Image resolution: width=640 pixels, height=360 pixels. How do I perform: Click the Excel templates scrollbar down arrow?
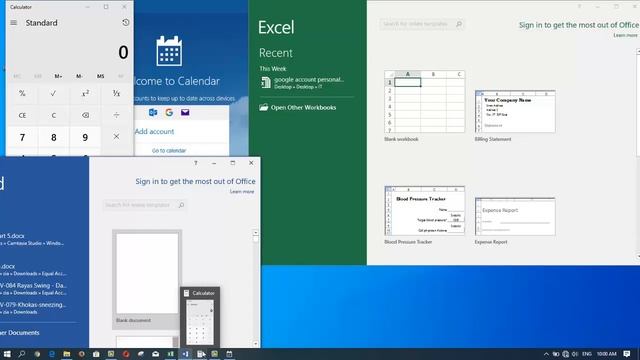click(638, 256)
